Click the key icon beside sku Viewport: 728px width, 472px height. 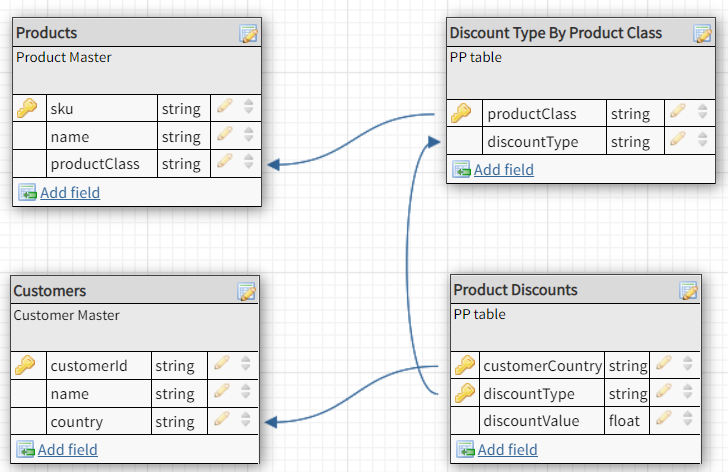(27, 109)
